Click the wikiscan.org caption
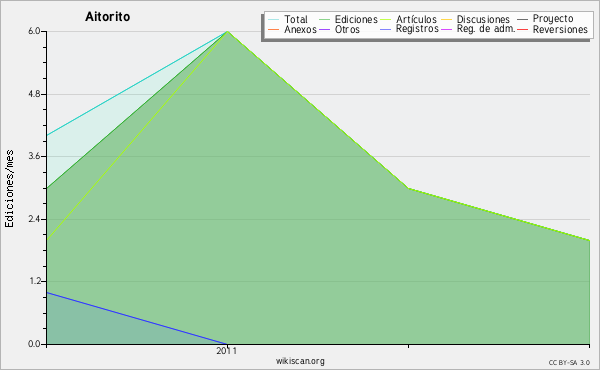 click(300, 361)
